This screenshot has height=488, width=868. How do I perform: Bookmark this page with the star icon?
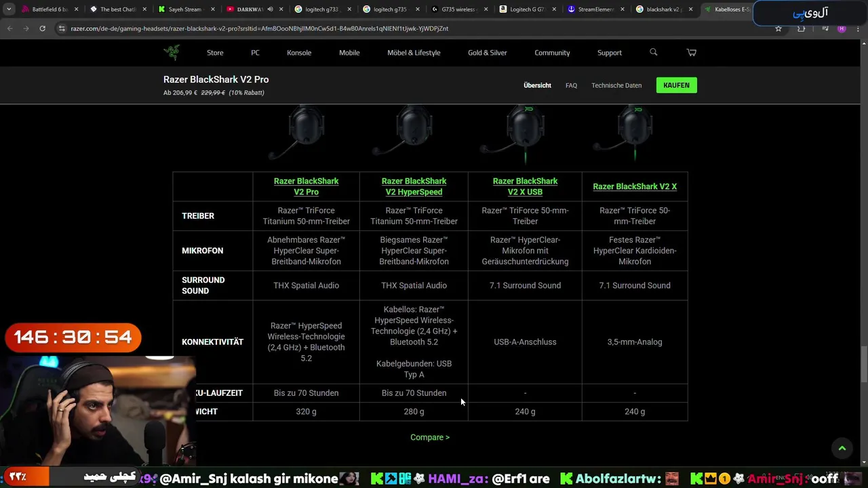point(778,28)
